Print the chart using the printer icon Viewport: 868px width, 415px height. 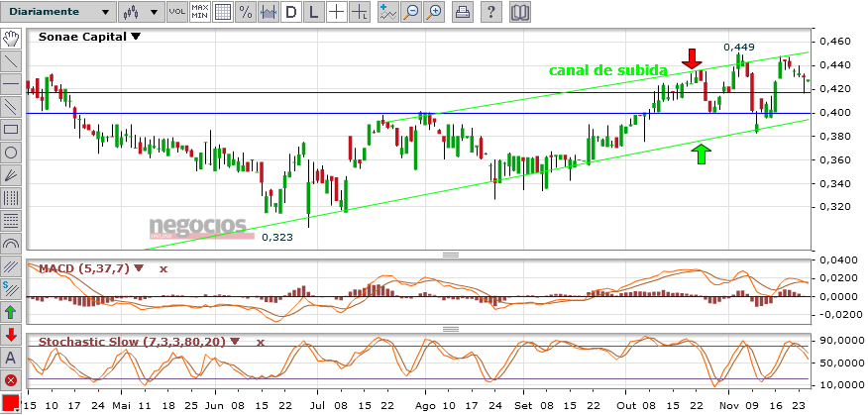(464, 12)
